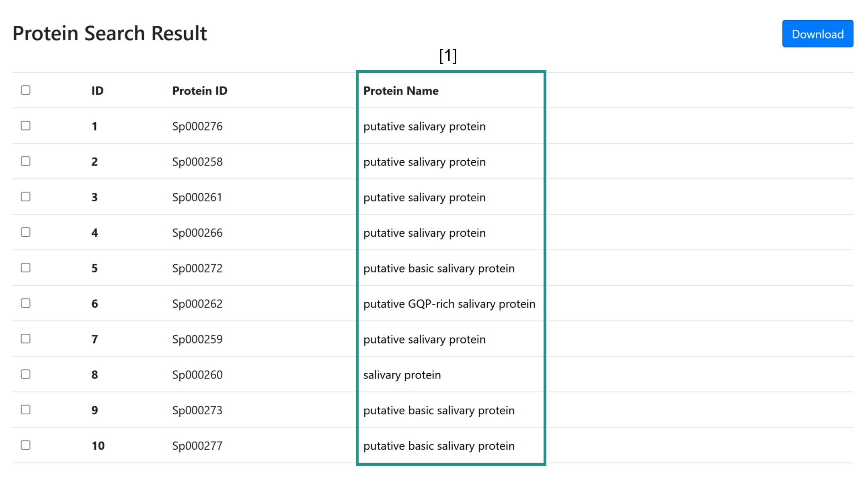Click the Protein ID column header
The height and width of the screenshot is (487, 868).
click(x=200, y=91)
